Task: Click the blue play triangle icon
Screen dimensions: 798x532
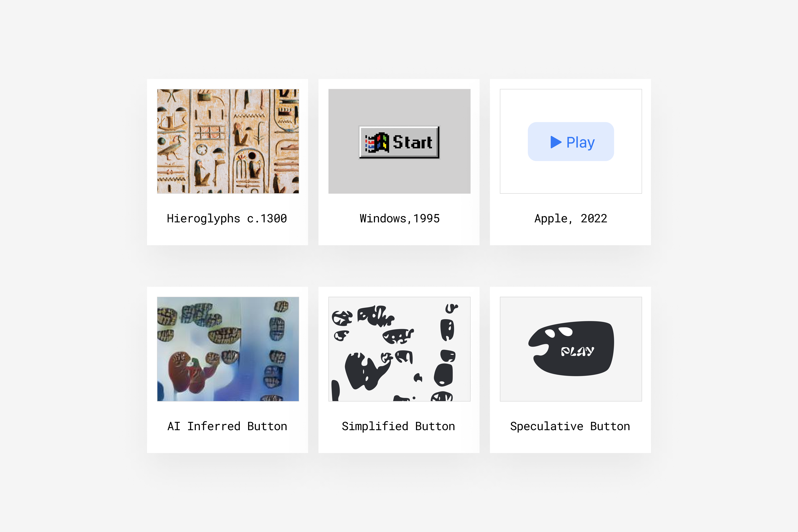Action: 556,142
